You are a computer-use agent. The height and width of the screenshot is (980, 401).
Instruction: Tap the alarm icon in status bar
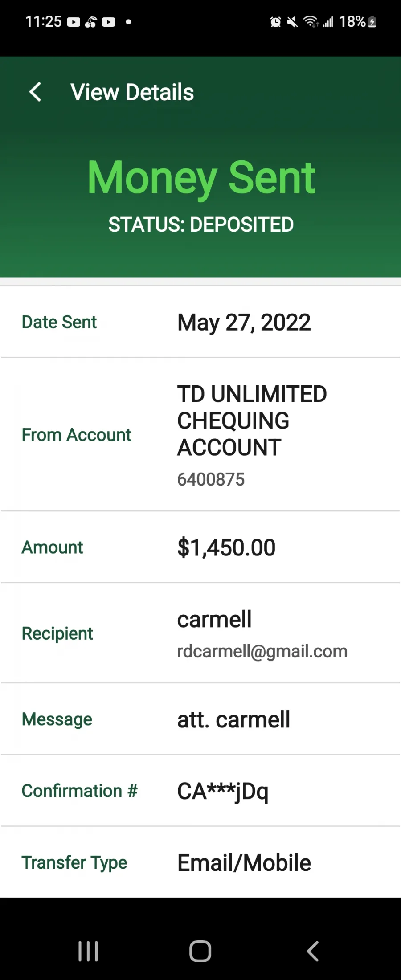pos(276,22)
